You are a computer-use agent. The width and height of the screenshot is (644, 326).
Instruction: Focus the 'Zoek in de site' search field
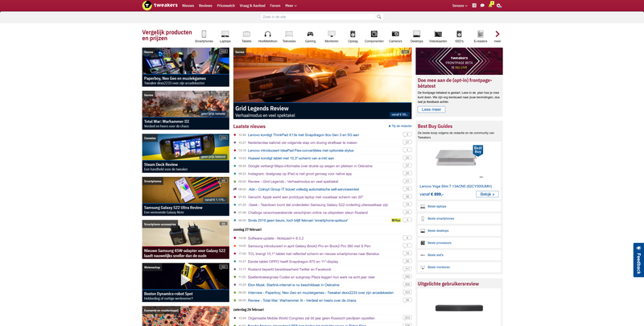coord(318,17)
